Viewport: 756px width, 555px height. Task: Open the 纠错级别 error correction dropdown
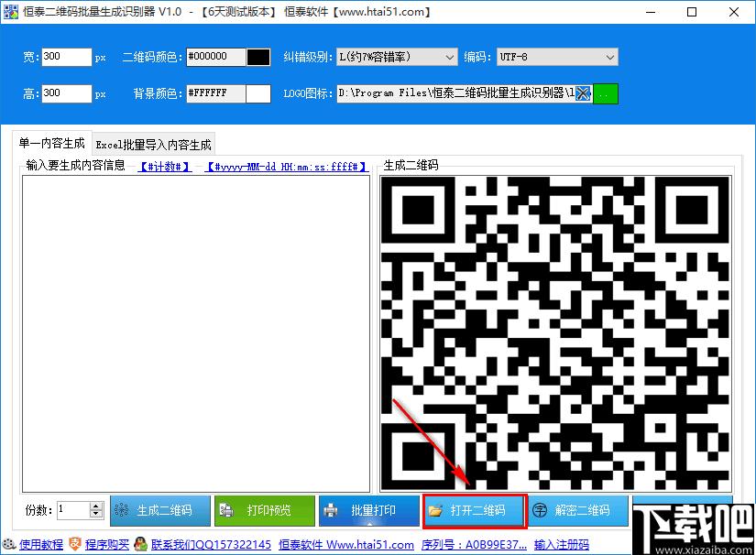click(x=397, y=58)
